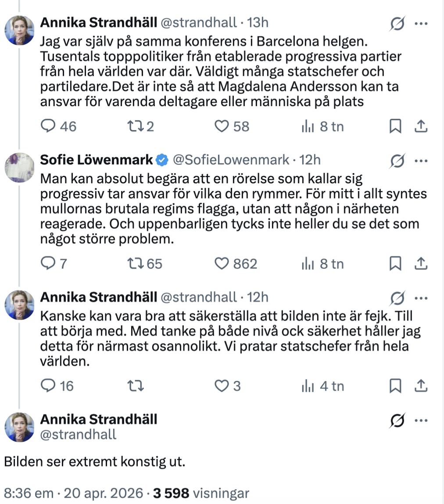
Task: Open more options on first Strandhäll tweet
Action: [x=421, y=24]
